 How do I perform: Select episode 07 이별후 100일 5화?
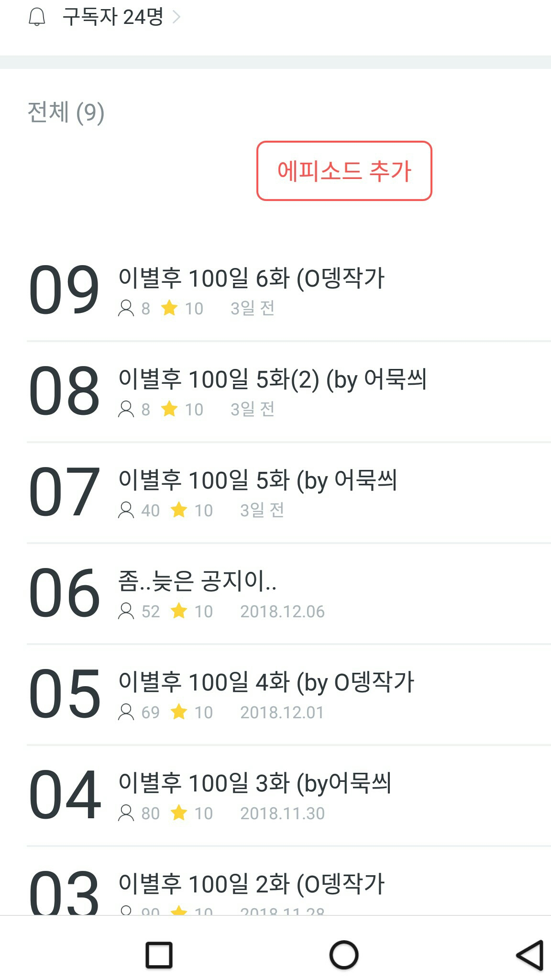[x=257, y=480]
